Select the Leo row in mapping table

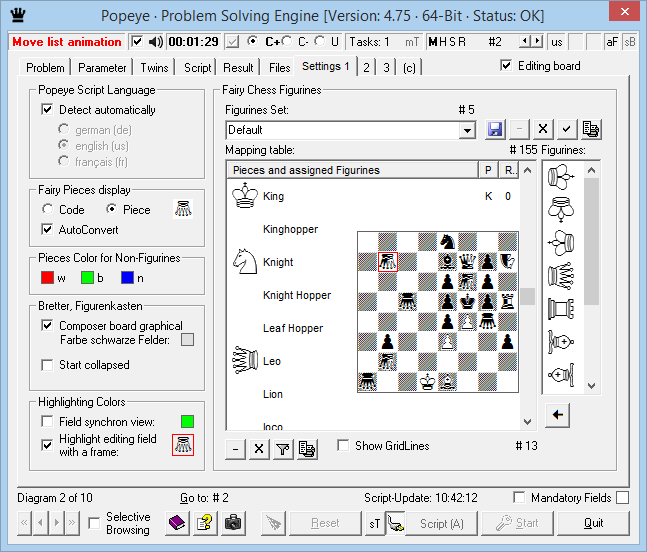pyautogui.click(x=373, y=361)
